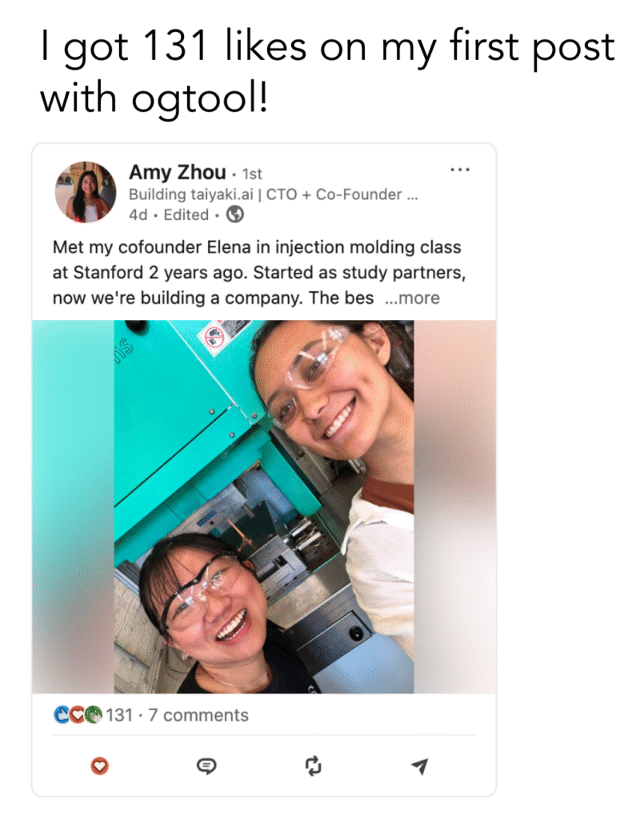The width and height of the screenshot is (644, 819).
Task: Click the green clapping reaction icon
Action: coord(94,714)
